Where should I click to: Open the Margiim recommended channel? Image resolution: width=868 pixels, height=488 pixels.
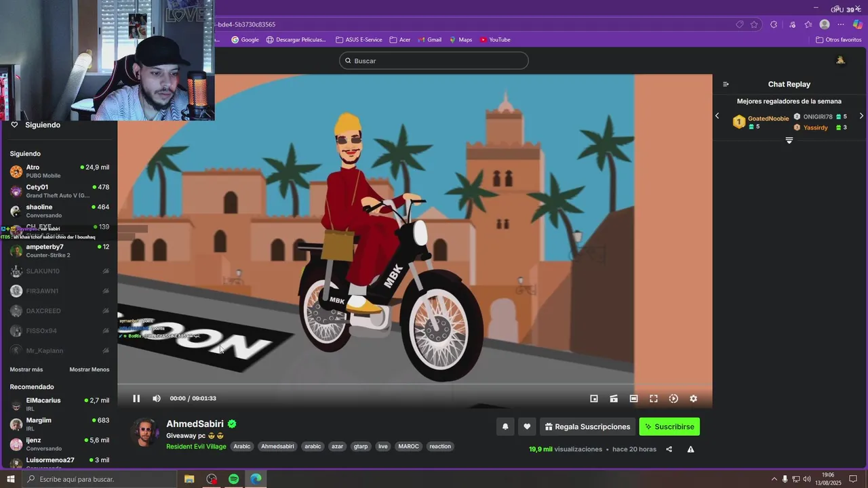point(60,424)
